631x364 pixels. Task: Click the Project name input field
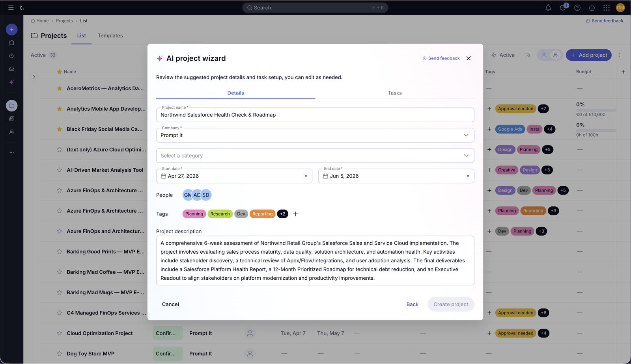[315, 115]
